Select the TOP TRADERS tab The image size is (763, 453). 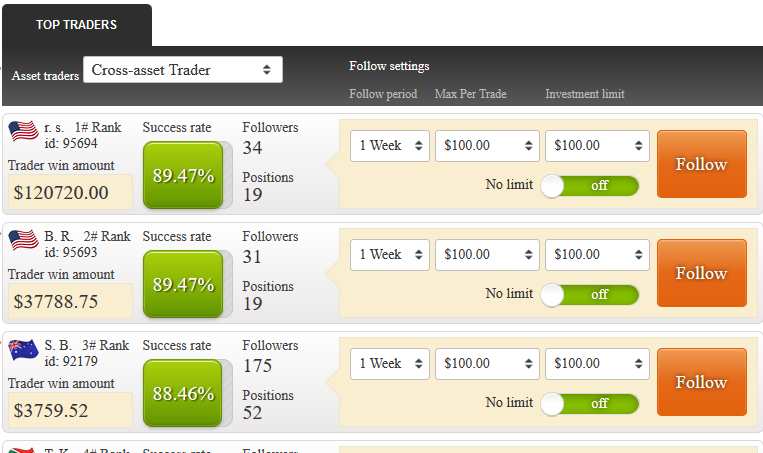click(x=76, y=25)
